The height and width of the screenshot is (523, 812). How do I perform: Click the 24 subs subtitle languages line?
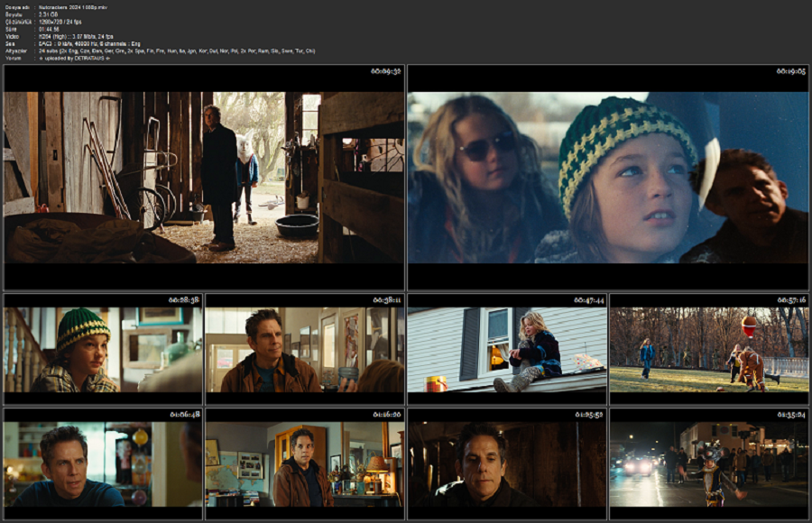(177, 50)
